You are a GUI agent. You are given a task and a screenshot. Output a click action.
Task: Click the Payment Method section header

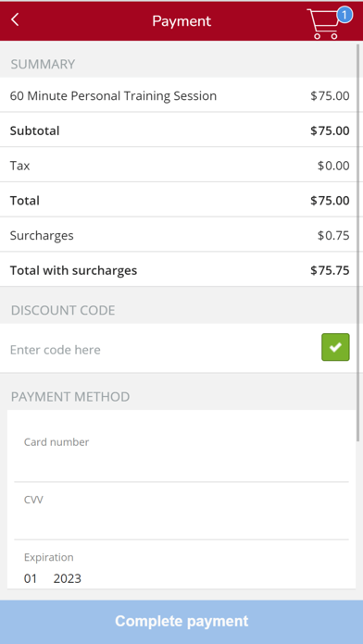tap(70, 397)
